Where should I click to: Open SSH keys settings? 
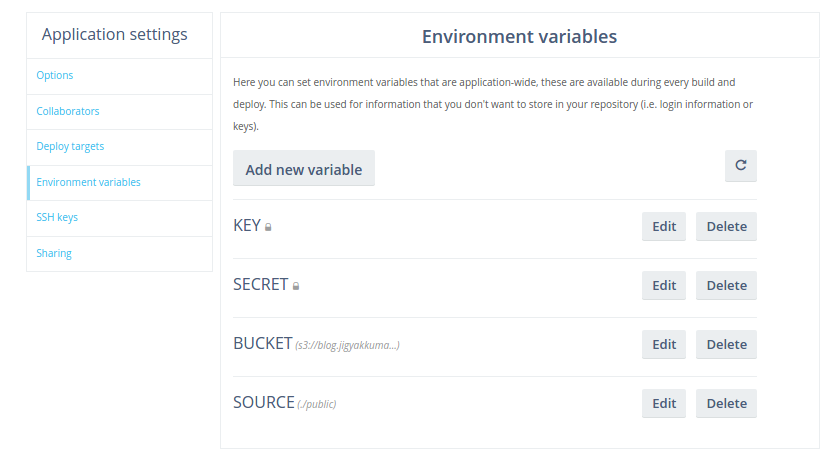click(57, 218)
